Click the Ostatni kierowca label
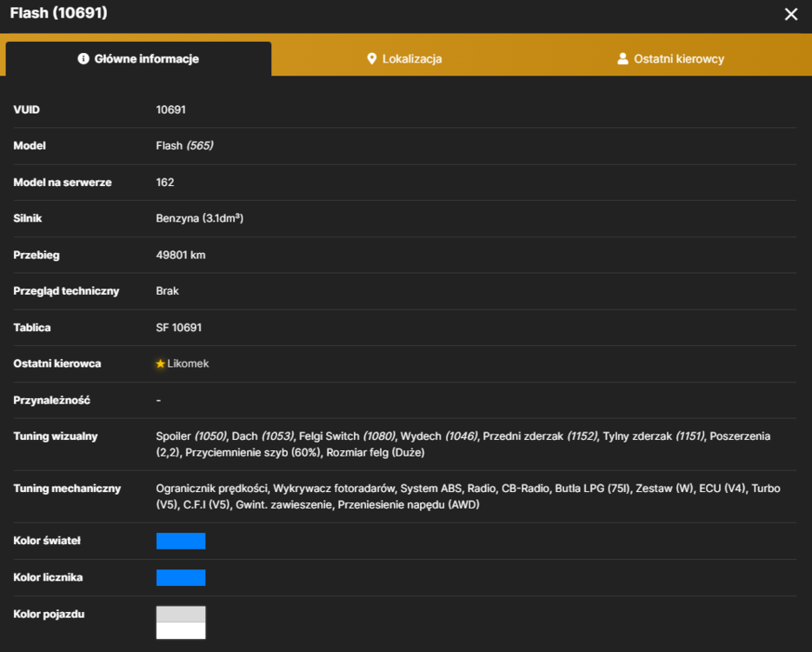The image size is (812, 652). click(x=57, y=363)
